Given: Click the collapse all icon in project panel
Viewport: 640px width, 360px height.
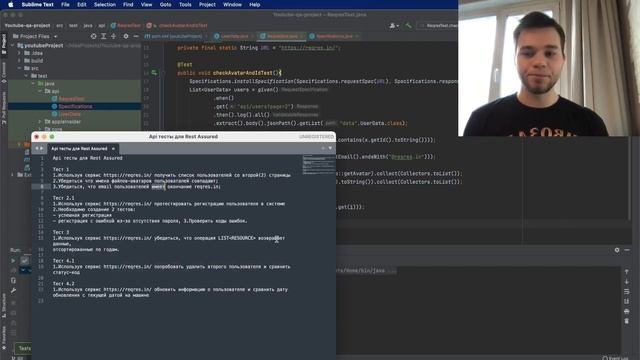Looking at the screenshot, I should click(113, 36).
